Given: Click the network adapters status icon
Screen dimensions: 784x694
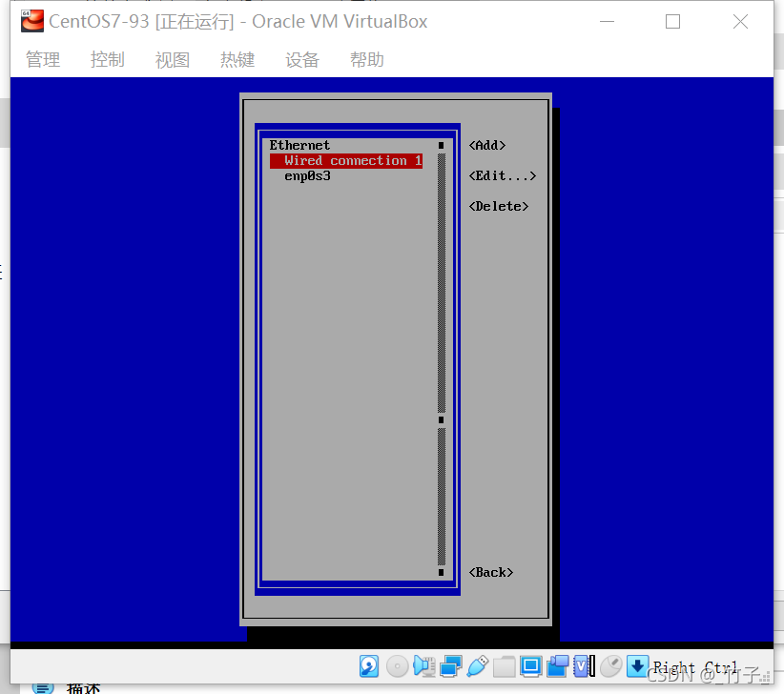Looking at the screenshot, I should (x=450, y=665).
